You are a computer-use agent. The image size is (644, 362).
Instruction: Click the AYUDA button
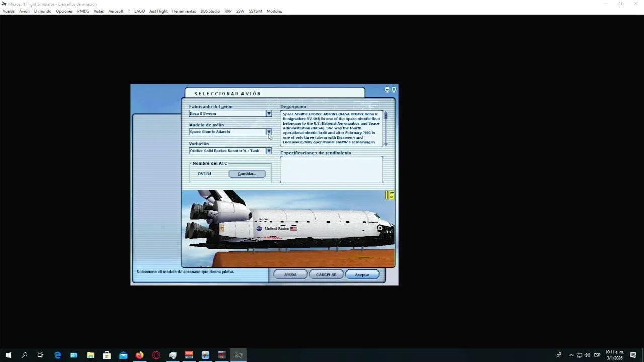tap(290, 275)
